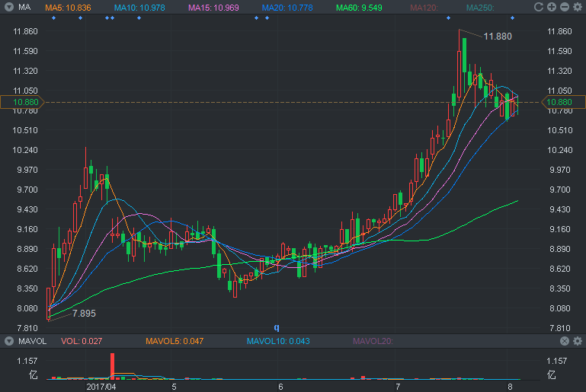Expand the MA indicator dropdown arrow
The height and width of the screenshot is (392, 586).
9,7
